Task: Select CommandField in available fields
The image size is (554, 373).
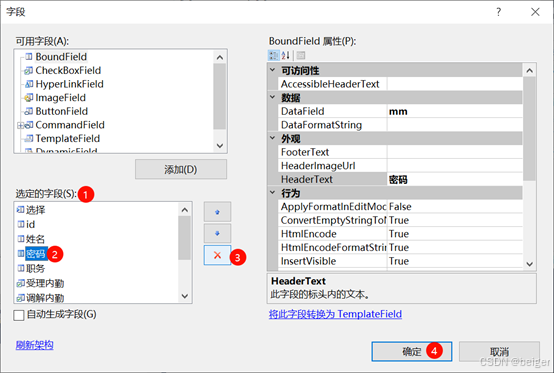Action: pyautogui.click(x=70, y=125)
